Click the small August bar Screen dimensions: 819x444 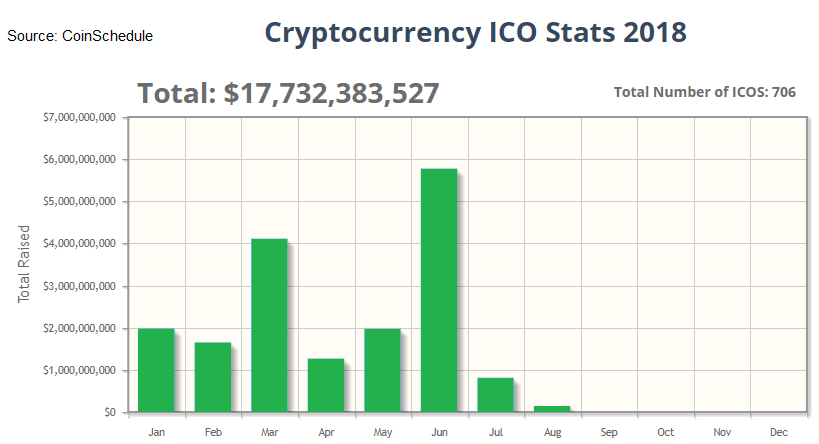pyautogui.click(x=552, y=408)
